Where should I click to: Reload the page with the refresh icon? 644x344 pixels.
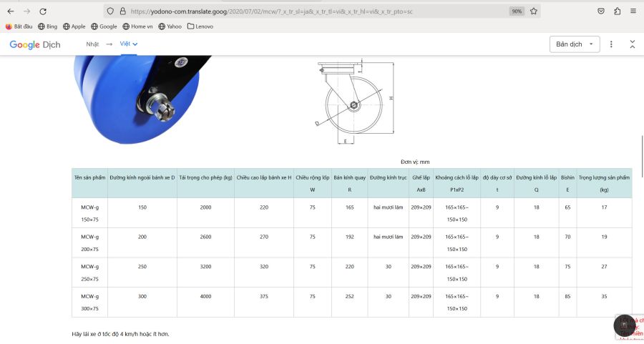(43, 11)
